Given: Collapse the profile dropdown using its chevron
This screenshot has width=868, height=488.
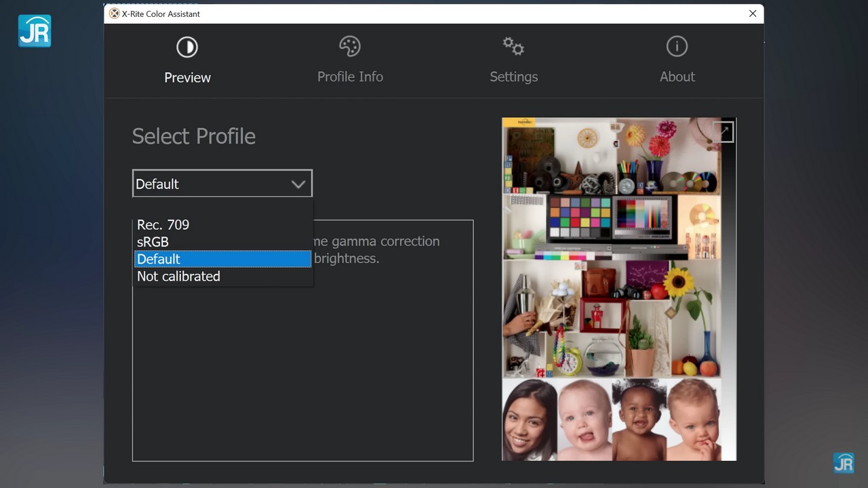Looking at the screenshot, I should pyautogui.click(x=298, y=184).
